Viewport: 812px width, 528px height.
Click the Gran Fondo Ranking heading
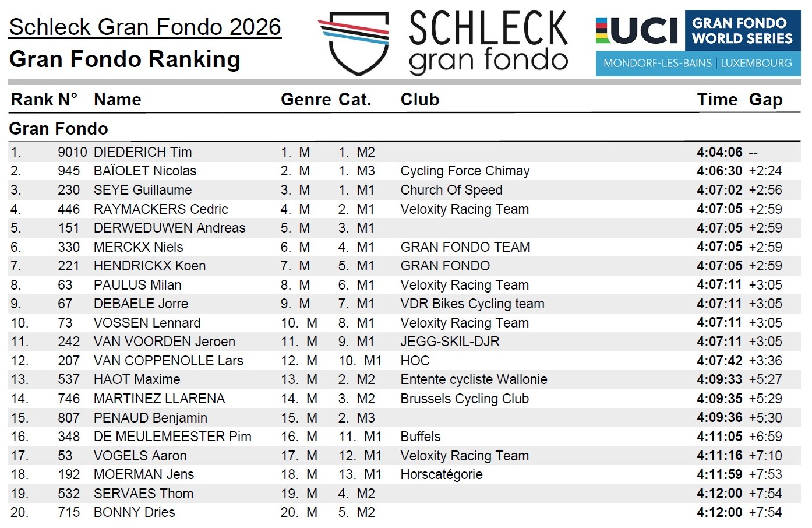click(125, 59)
